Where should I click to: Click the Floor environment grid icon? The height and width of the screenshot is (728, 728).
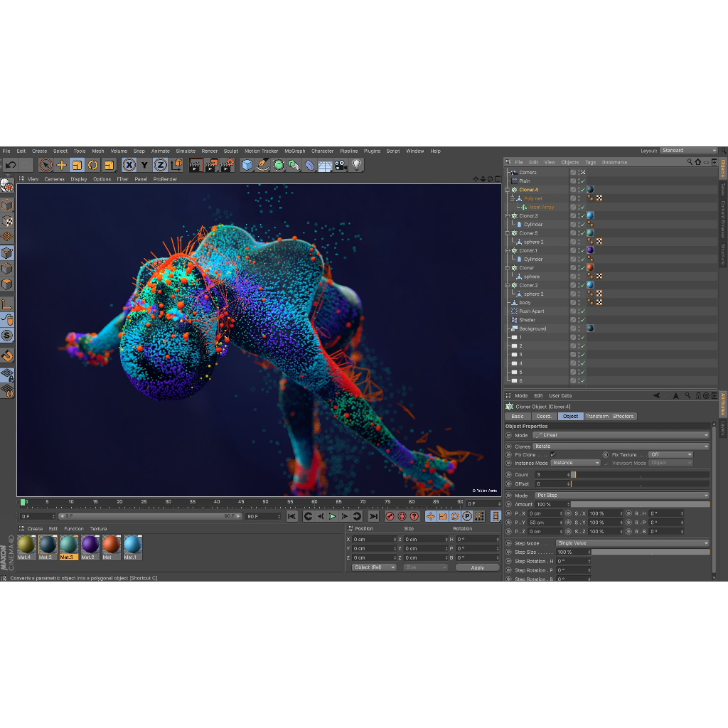pos(325,165)
